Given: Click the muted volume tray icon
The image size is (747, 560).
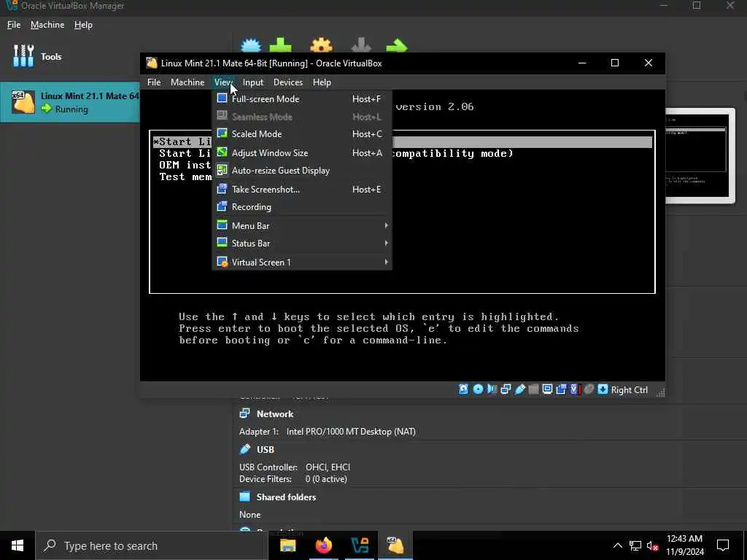Looking at the screenshot, I should tap(652, 545).
